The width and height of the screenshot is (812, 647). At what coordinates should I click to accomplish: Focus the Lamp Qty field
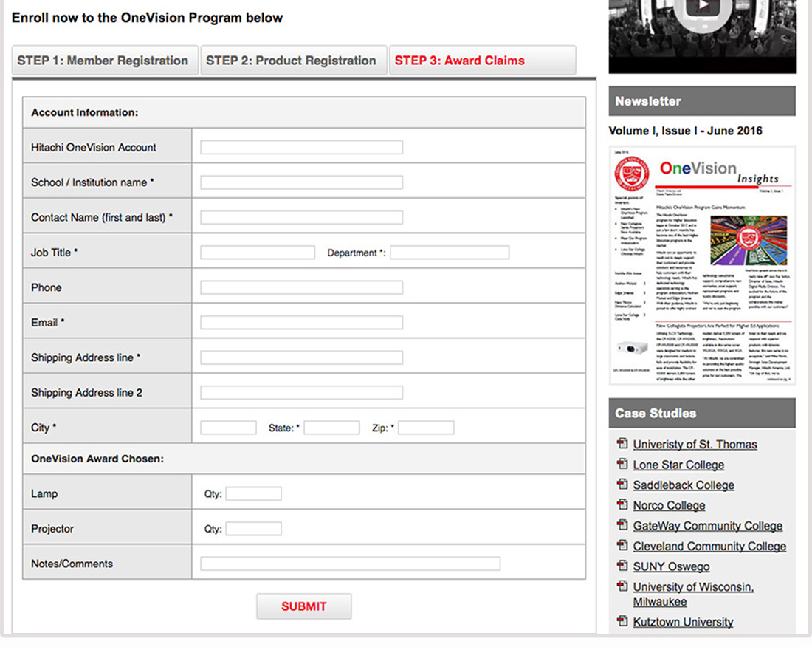coord(254,493)
